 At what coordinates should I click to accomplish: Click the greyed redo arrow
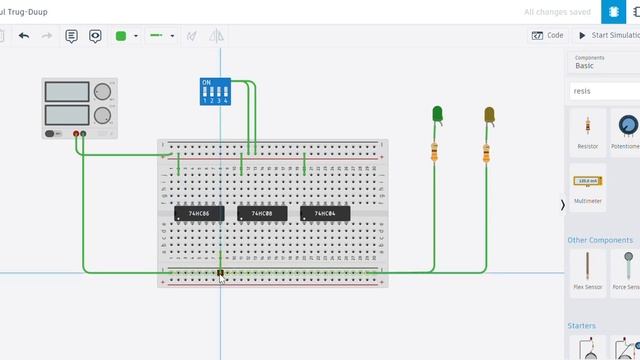pyautogui.click(x=47, y=36)
